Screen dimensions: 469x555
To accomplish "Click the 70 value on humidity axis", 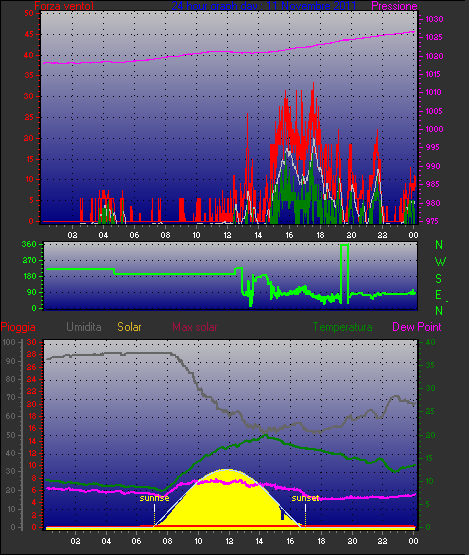I will [11, 397].
